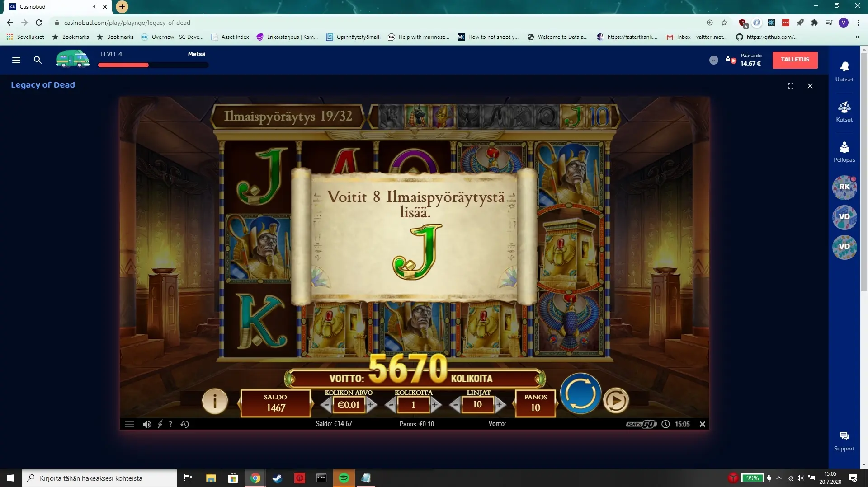Open Support chat in sidebar
Screen dimensions: 868x487
(844, 440)
